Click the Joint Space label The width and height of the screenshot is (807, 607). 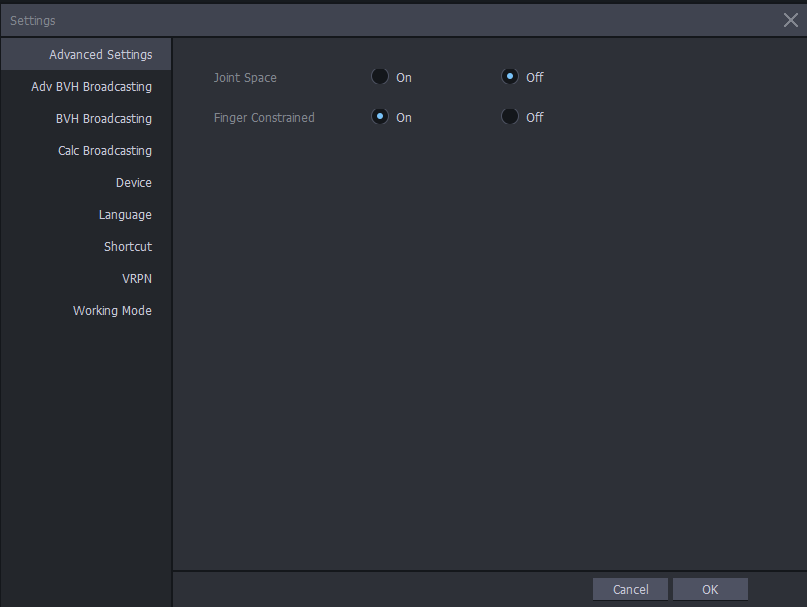tap(245, 77)
